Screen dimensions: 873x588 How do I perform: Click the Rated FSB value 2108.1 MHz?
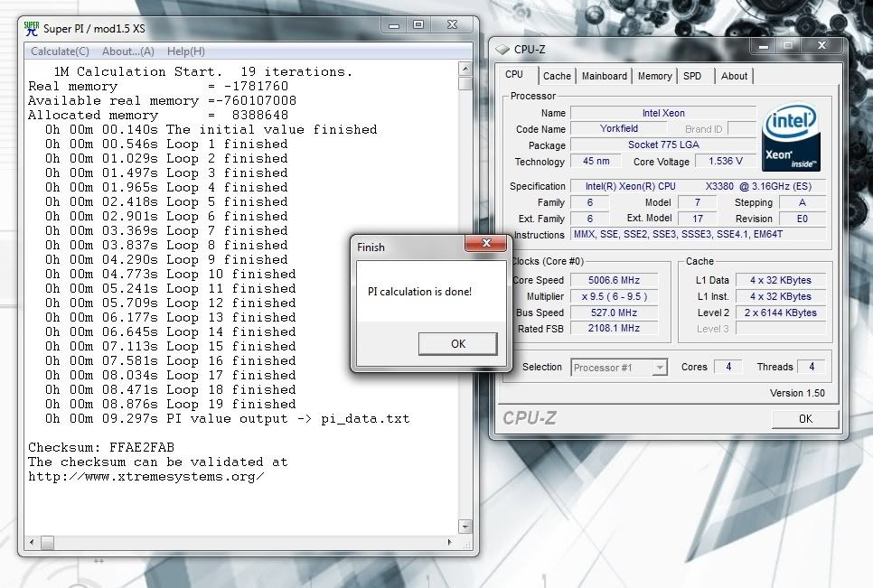click(614, 328)
